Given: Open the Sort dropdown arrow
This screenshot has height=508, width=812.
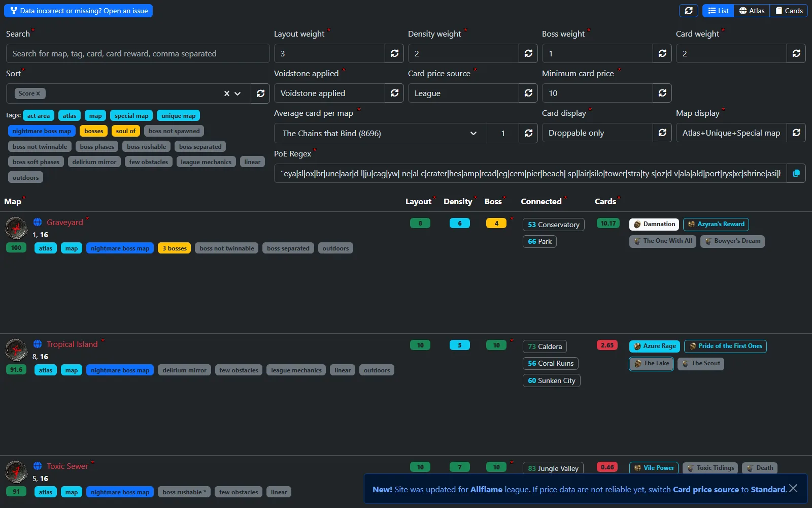Looking at the screenshot, I should (238, 93).
